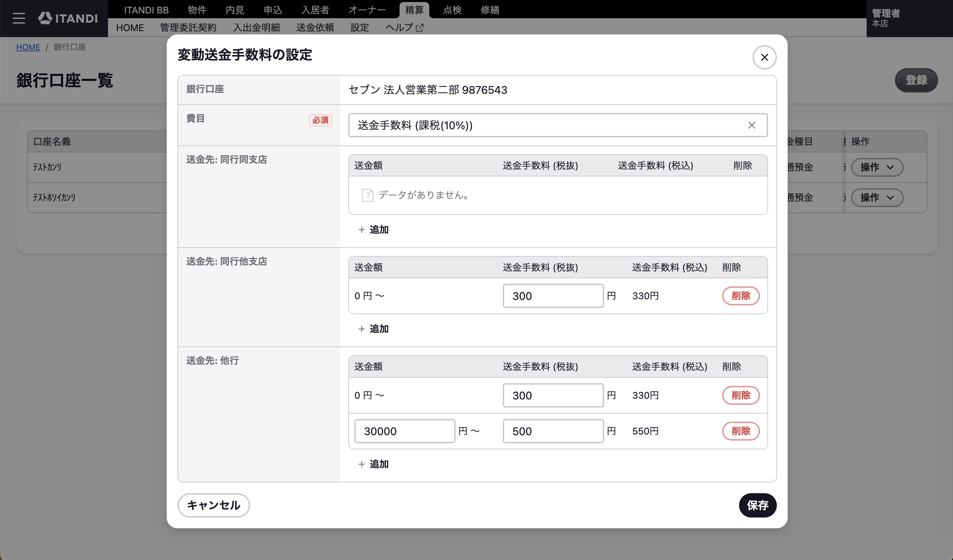953x560 pixels.
Task: Switch to the 点検 tab
Action: tap(452, 10)
